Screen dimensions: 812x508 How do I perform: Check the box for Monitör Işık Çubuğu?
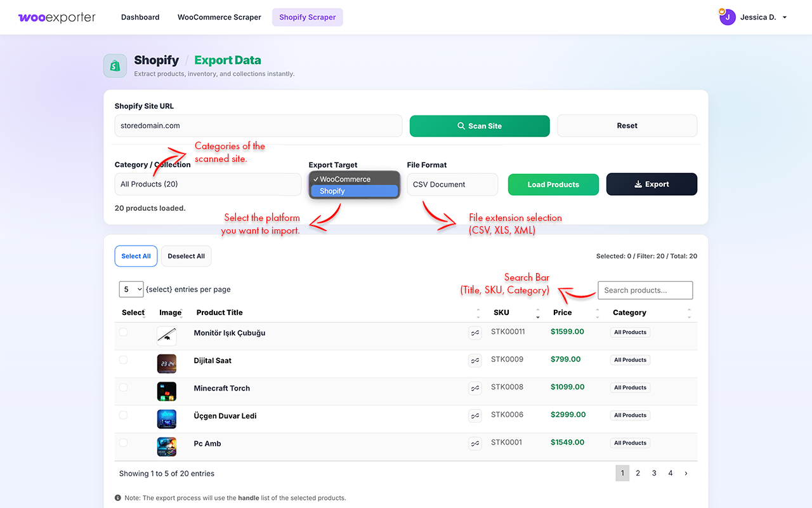(123, 332)
